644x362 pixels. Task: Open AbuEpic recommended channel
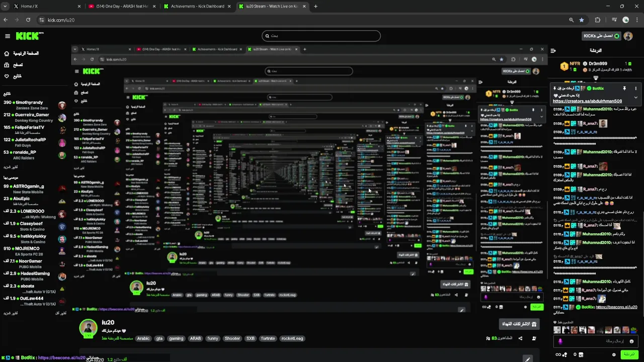pyautogui.click(x=34, y=201)
